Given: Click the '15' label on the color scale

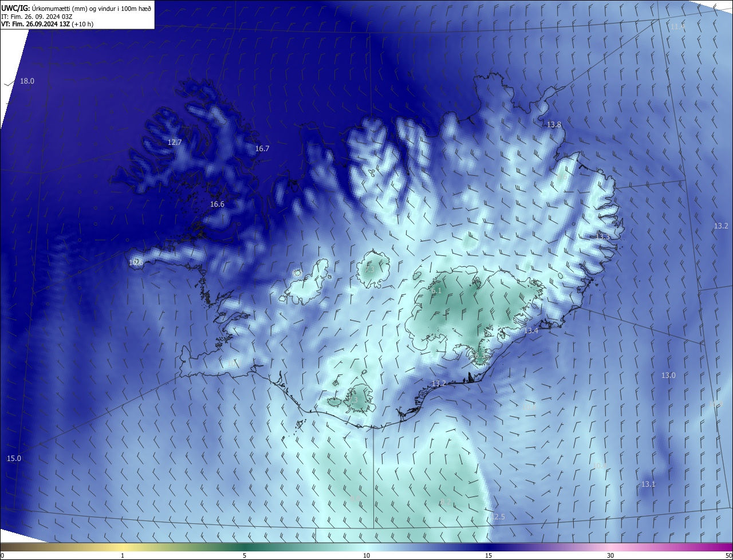Looking at the screenshot, I should (x=488, y=555).
